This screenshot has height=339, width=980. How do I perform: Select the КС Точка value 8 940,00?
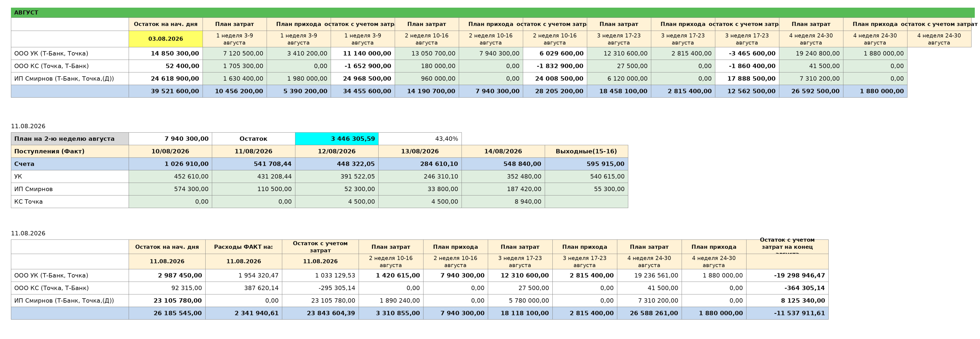(x=503, y=201)
